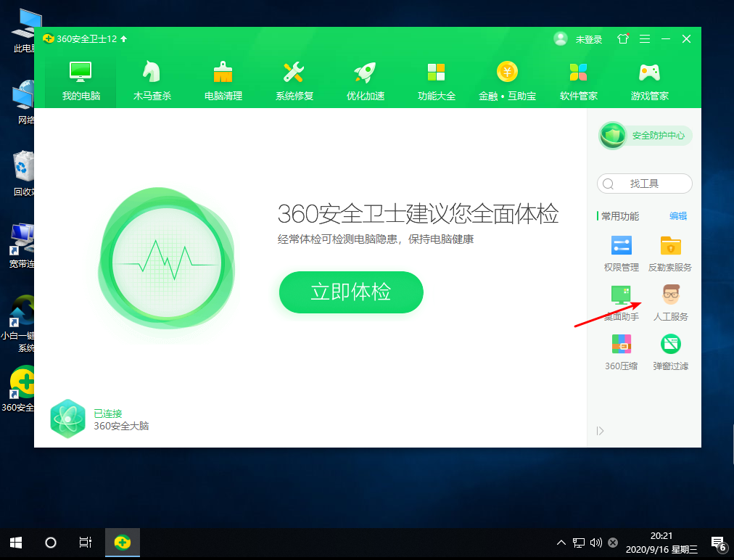Click the 找工具 search field
The width and height of the screenshot is (734, 560).
coord(644,184)
